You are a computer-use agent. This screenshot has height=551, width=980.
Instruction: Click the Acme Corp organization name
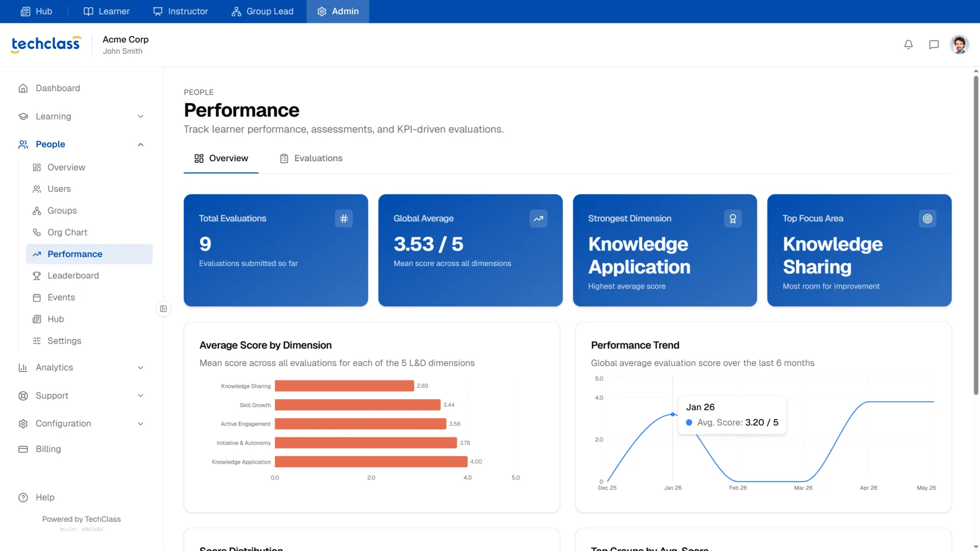point(126,39)
